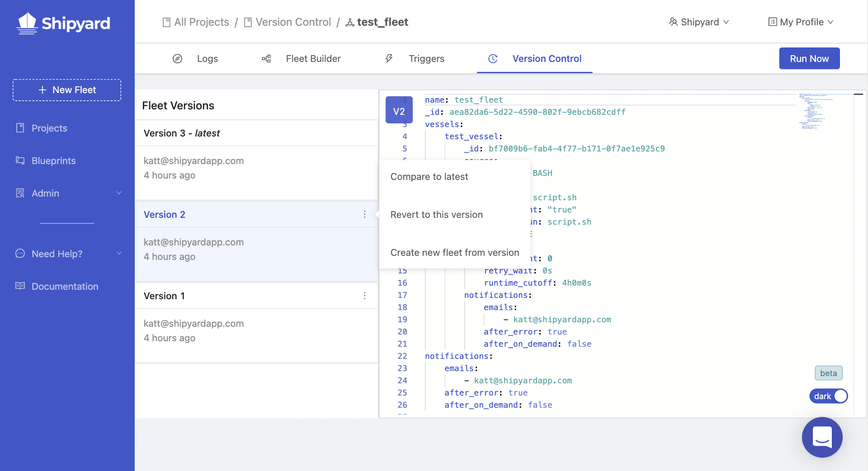
Task: Click the Need Help chat icon
Action: (20, 254)
